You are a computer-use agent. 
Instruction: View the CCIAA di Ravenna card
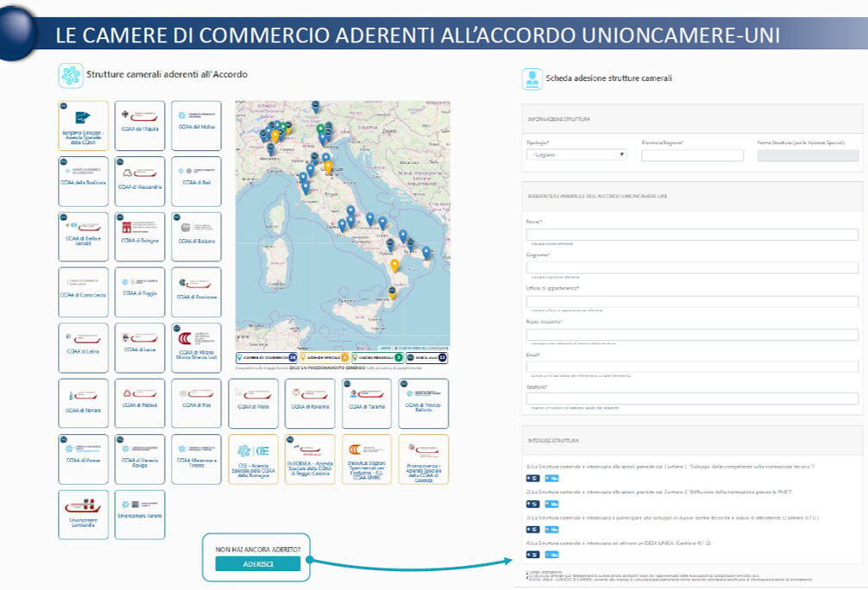[310, 404]
